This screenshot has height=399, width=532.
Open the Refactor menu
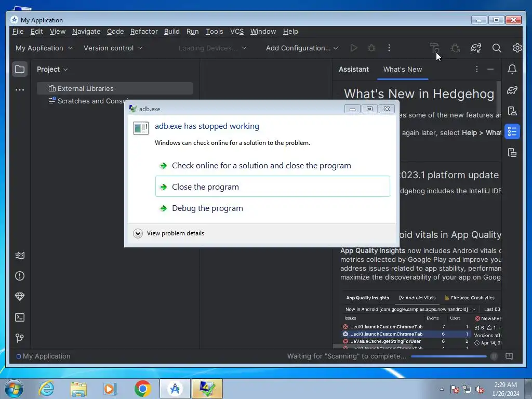pos(144,32)
